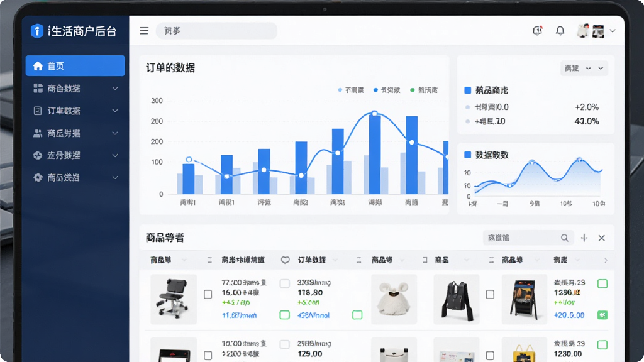Click the X icon at product section header
Image resolution: width=644 pixels, height=362 pixels.
point(602,238)
